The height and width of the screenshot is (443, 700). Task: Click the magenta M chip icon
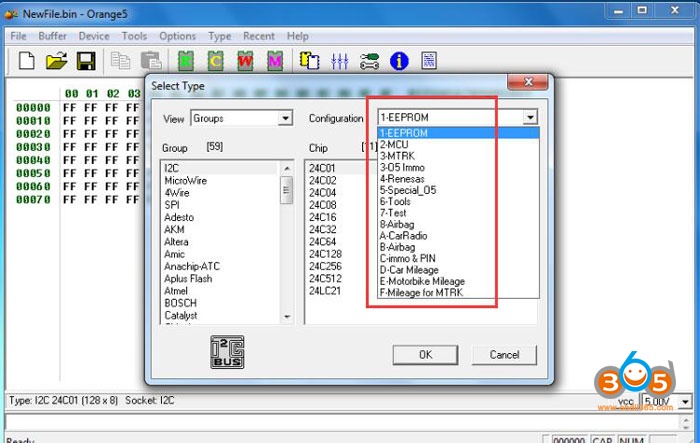tap(275, 61)
